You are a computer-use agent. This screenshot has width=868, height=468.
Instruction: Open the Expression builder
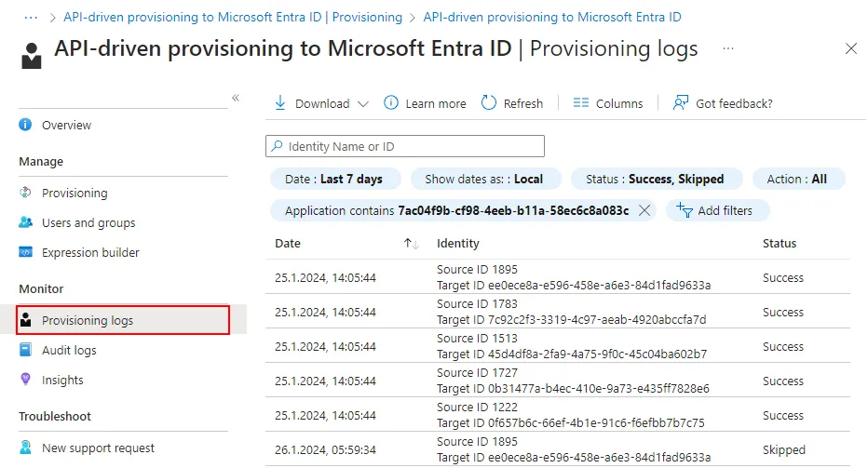[90, 253]
